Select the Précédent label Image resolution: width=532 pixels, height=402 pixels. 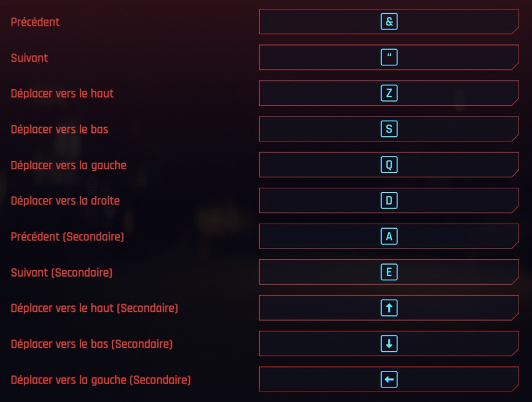(x=35, y=21)
